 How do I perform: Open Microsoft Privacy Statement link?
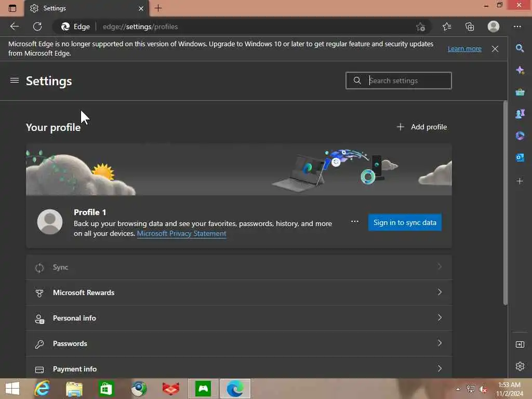click(x=181, y=234)
